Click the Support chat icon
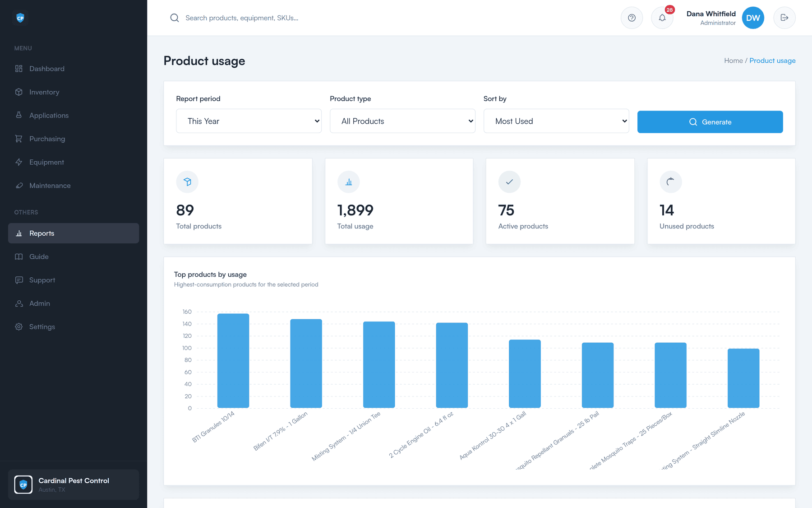Screen dimensions: 812x508 [18, 280]
